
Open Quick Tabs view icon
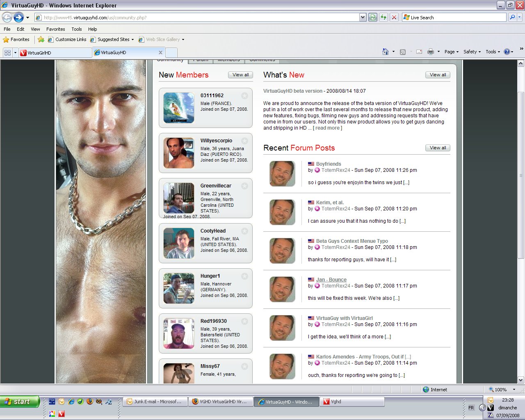pyautogui.click(x=7, y=52)
